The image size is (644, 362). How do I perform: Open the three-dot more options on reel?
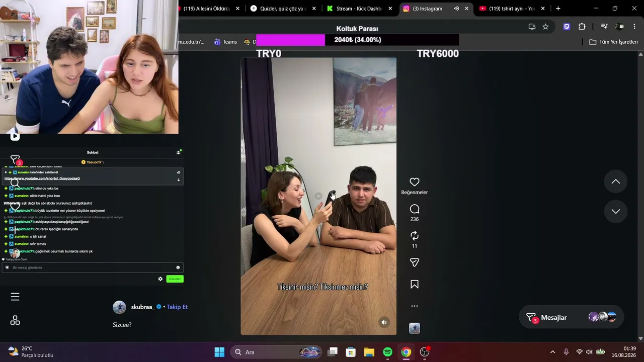point(415,306)
